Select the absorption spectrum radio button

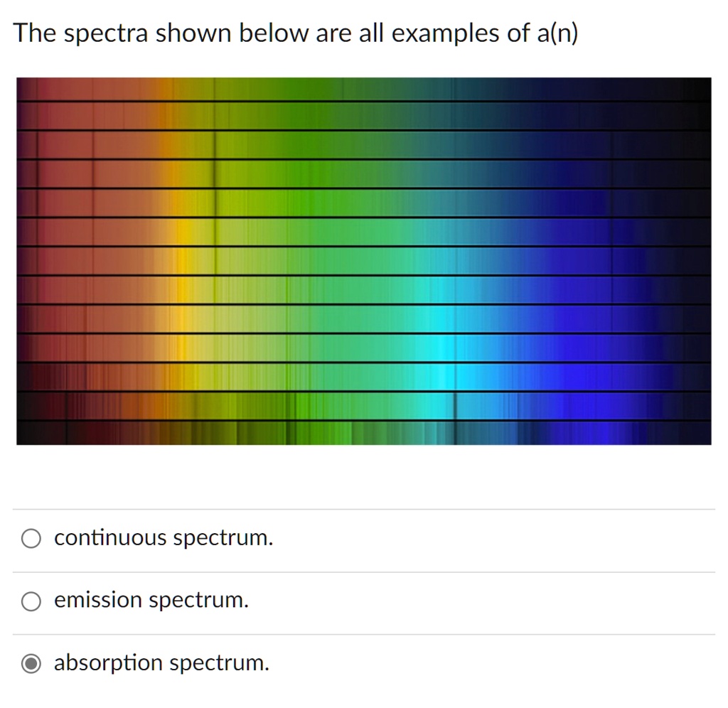pos(31,663)
